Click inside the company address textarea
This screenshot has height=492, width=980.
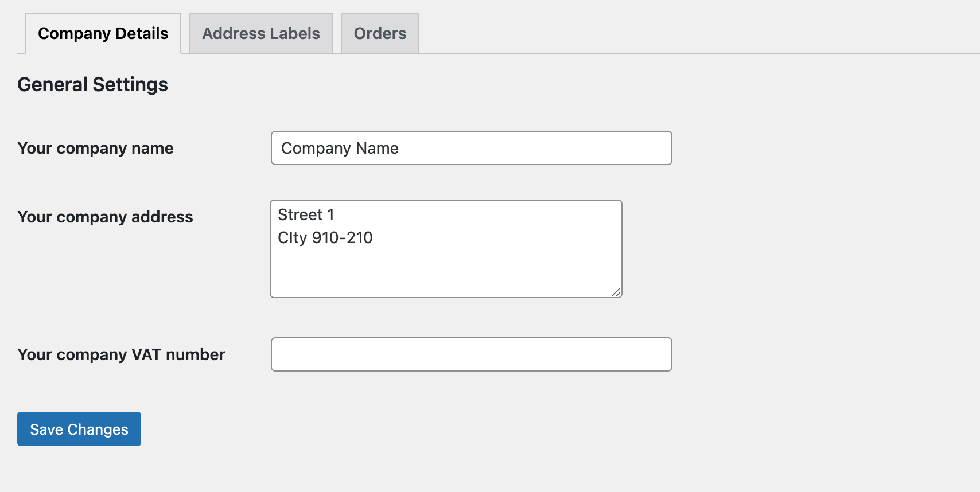tap(446, 249)
